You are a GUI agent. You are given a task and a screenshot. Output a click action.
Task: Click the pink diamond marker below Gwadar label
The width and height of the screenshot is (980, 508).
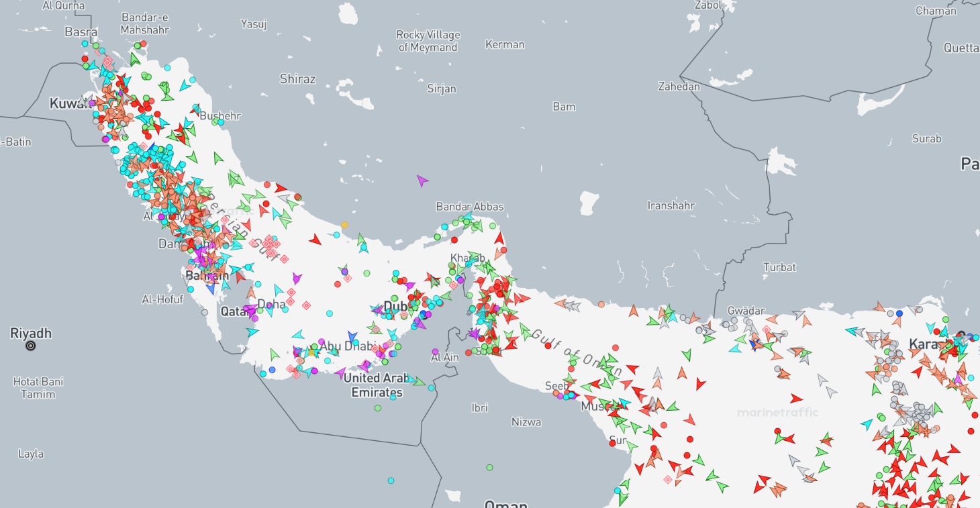pos(767,329)
